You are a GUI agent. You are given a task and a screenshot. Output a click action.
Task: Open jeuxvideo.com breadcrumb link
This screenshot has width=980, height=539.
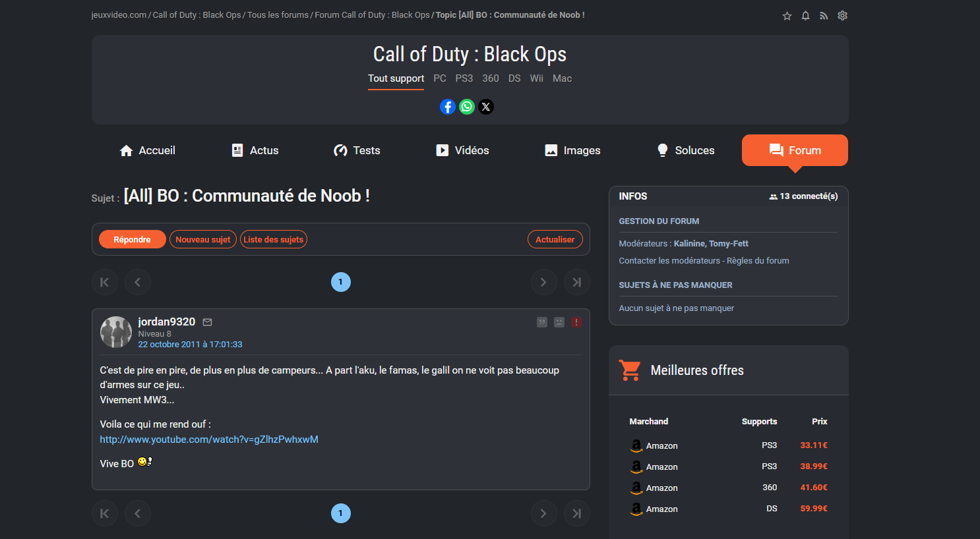(x=119, y=15)
